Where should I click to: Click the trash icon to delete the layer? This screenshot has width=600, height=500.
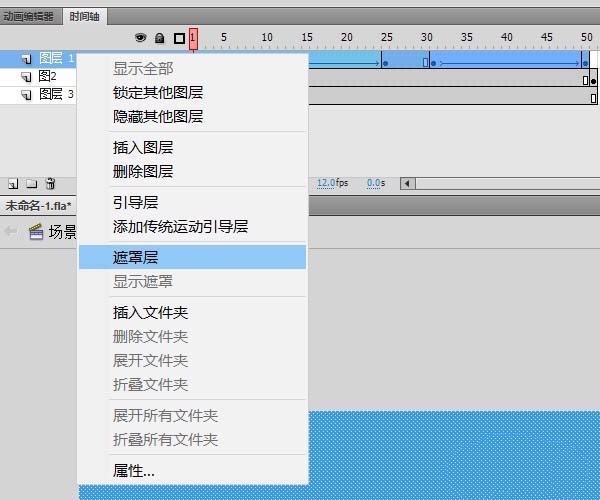(x=50, y=184)
